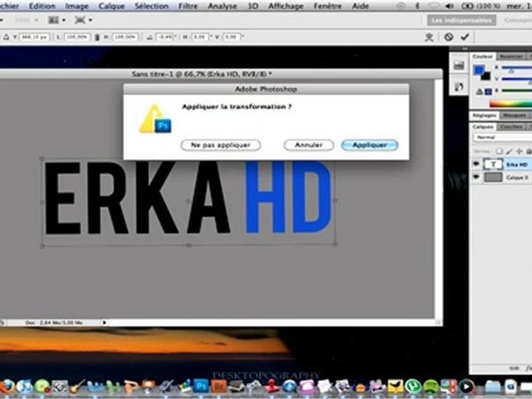Open the Normal blend mode dropdown
Viewport: 532px width, 399px height.
click(502, 137)
